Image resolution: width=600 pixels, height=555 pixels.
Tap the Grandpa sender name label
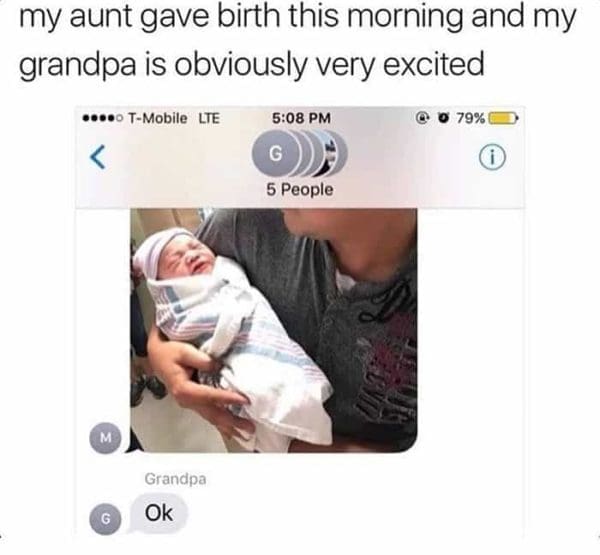[x=175, y=479]
